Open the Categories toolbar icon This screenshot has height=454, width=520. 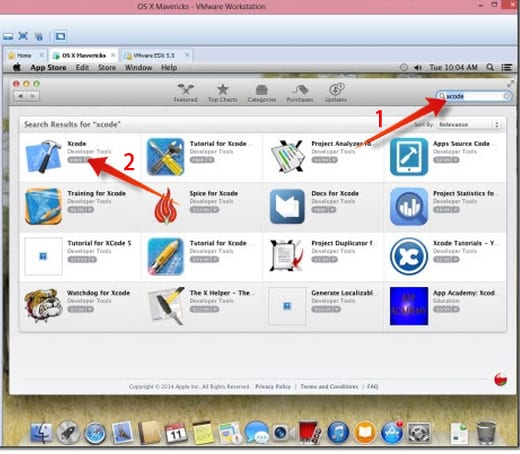[x=262, y=93]
